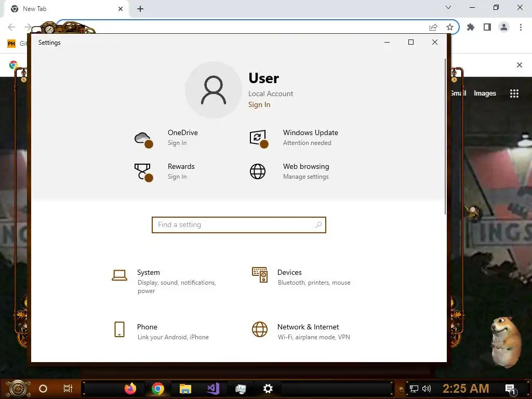Open the OneDrive cloud icon
The image size is (532, 399).
[143, 139]
